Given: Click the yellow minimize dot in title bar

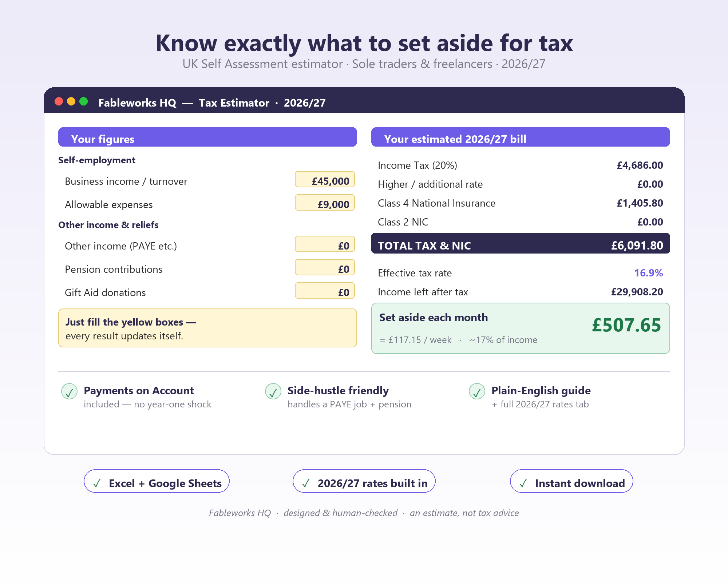Looking at the screenshot, I should point(71,101).
